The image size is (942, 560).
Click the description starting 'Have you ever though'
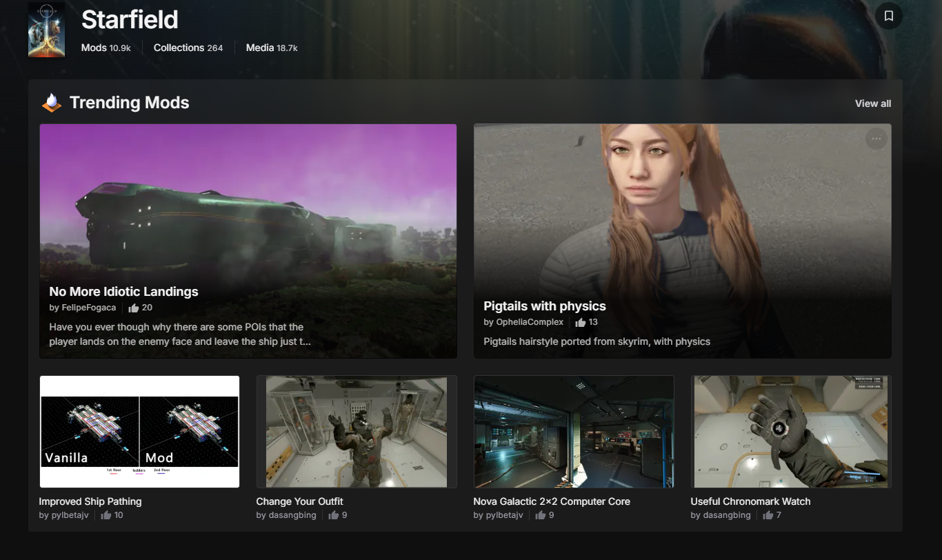tap(180, 334)
